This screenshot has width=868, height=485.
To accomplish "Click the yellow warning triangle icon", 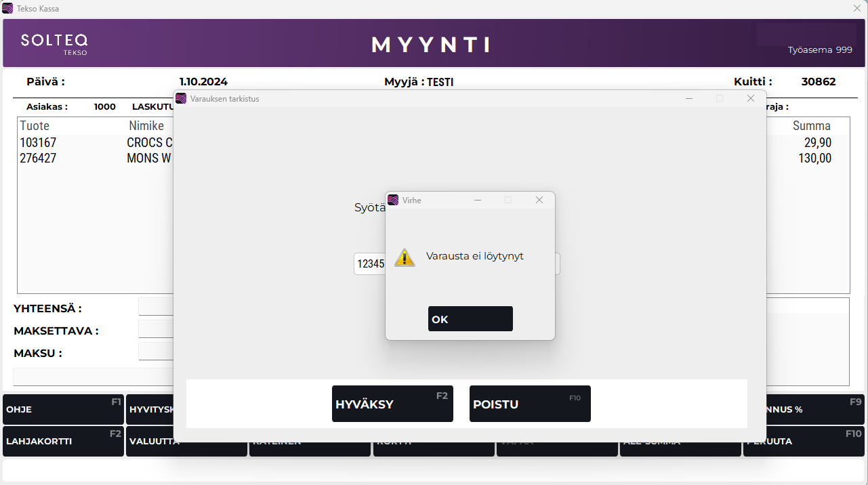I will pyautogui.click(x=405, y=257).
